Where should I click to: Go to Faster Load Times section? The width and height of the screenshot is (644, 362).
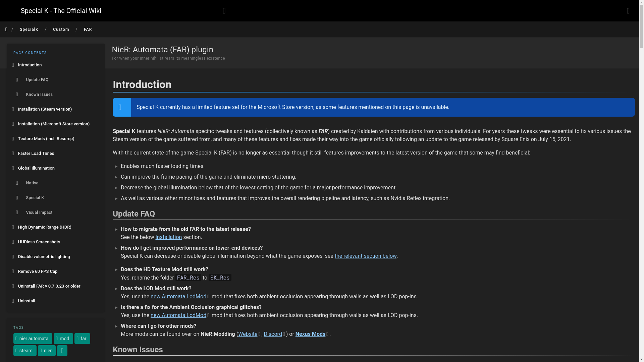click(56, 154)
